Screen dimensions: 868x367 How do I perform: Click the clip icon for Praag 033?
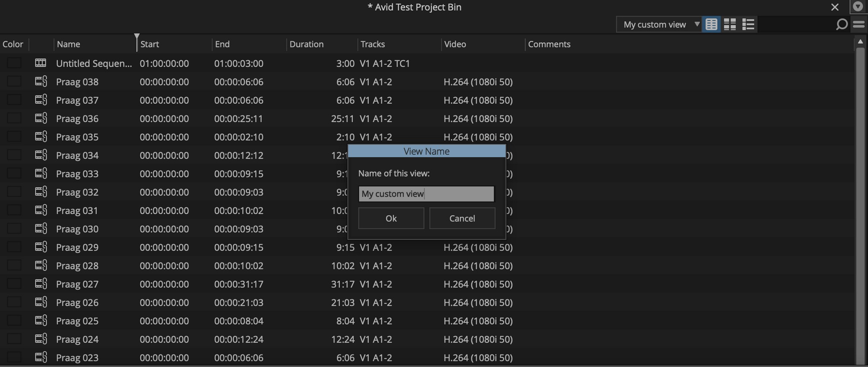coord(41,173)
